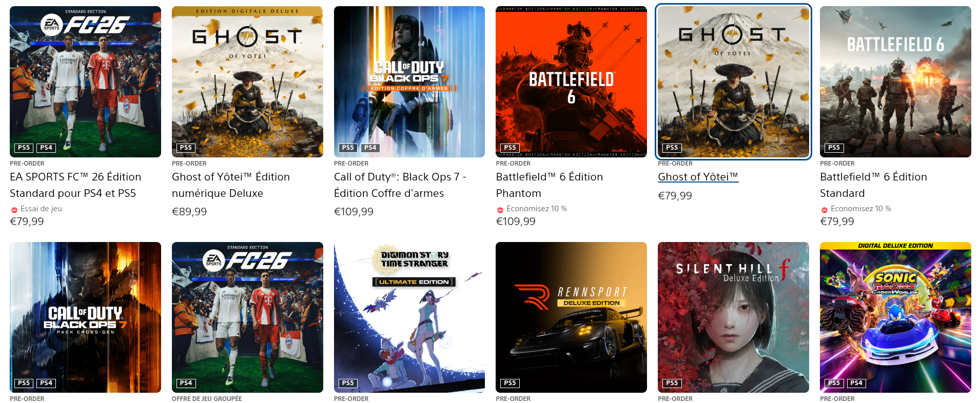The image size is (980, 403).
Task: Open Digimon Story Time Stranger Ultimate Edition
Action: pyautogui.click(x=409, y=317)
